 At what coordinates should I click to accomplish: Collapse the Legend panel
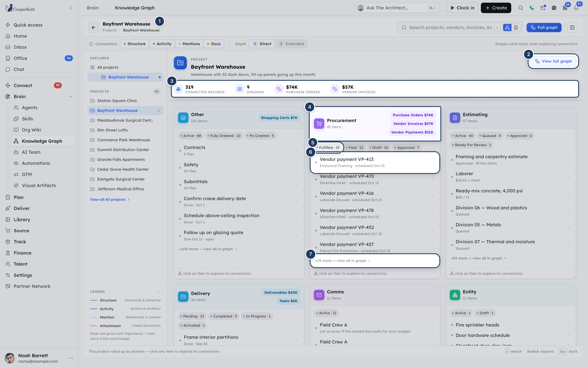pos(158,292)
